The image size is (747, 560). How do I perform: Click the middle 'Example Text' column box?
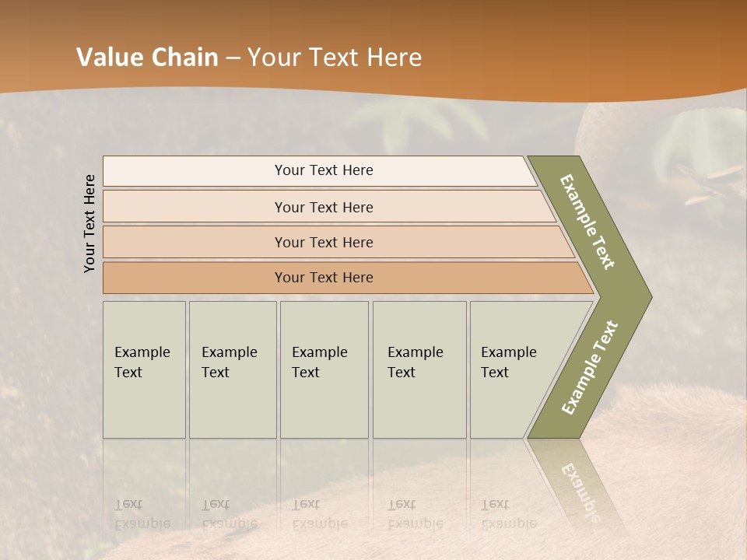pos(324,369)
